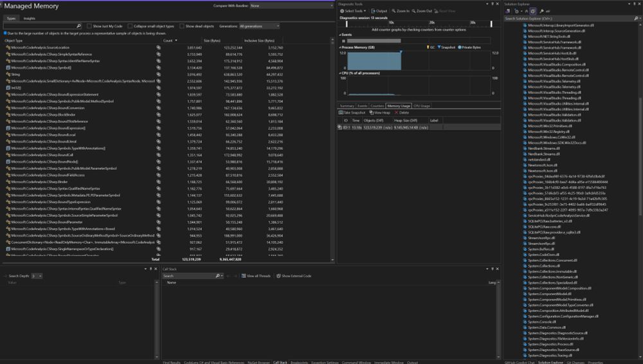Image resolution: width=643 pixels, height=364 pixels.
Task: Open the Compare With Baseline dropdown
Action: [x=291, y=6]
